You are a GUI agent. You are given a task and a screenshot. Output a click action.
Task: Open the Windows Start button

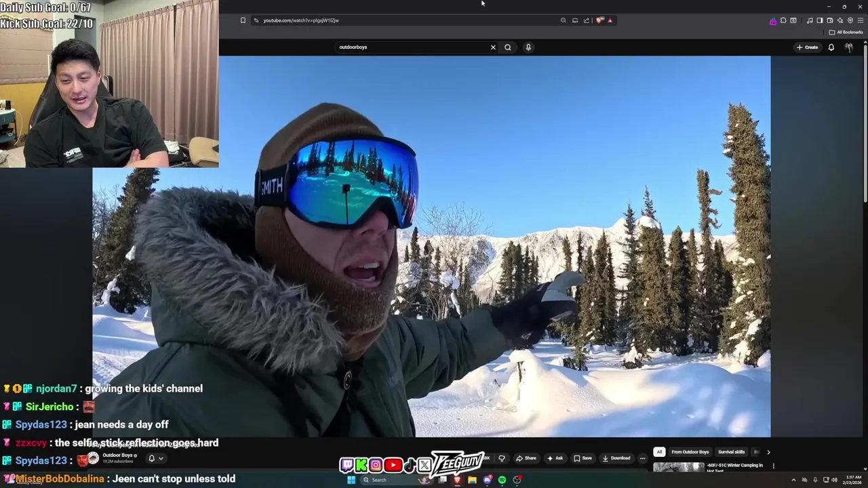tap(351, 480)
